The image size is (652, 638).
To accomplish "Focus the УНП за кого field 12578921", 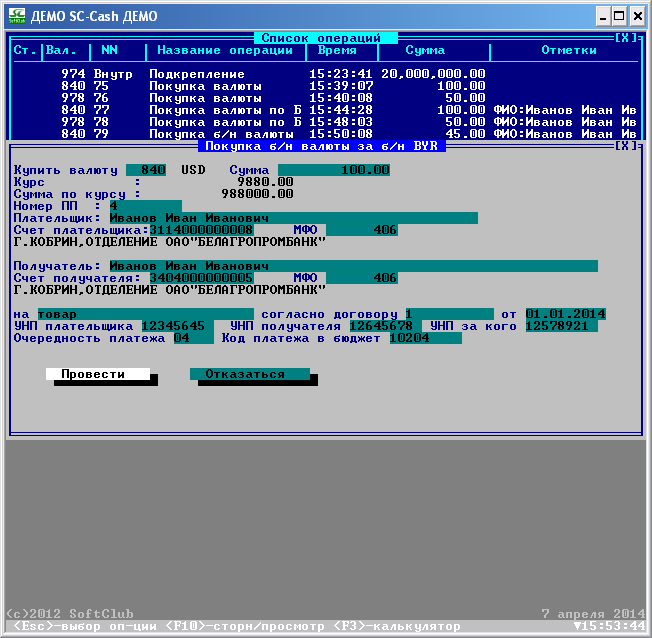I will click(x=562, y=326).
